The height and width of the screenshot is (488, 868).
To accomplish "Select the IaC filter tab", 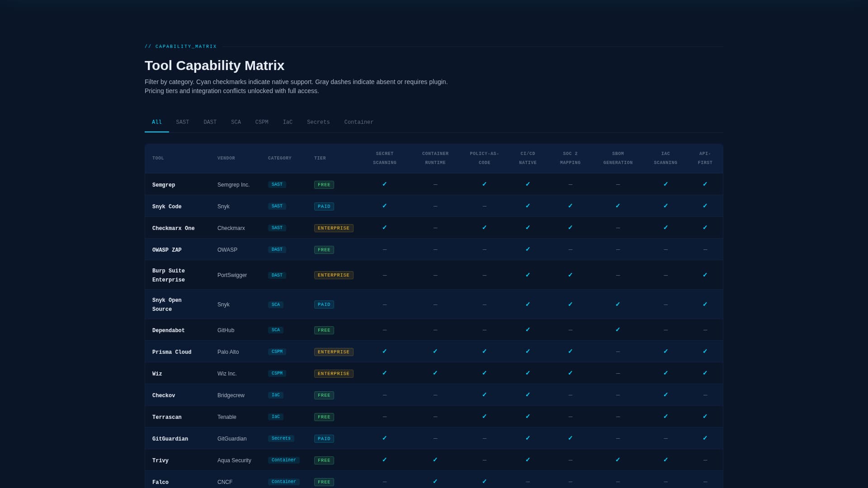I will [288, 122].
